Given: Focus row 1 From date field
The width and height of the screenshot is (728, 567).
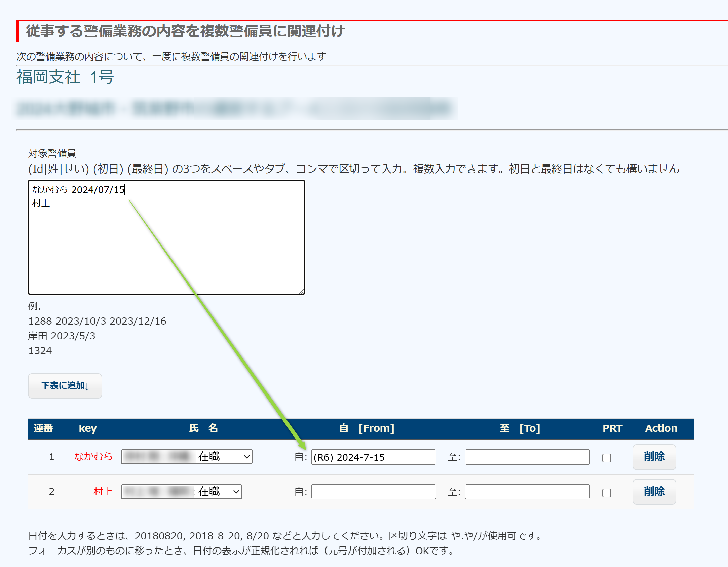Looking at the screenshot, I should (373, 457).
